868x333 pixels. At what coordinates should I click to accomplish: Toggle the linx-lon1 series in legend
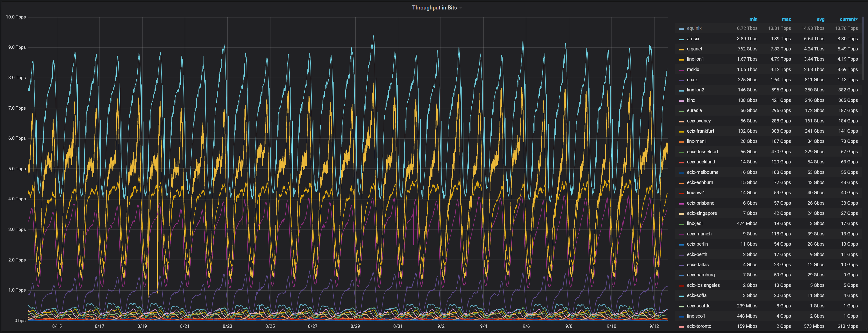coord(695,59)
